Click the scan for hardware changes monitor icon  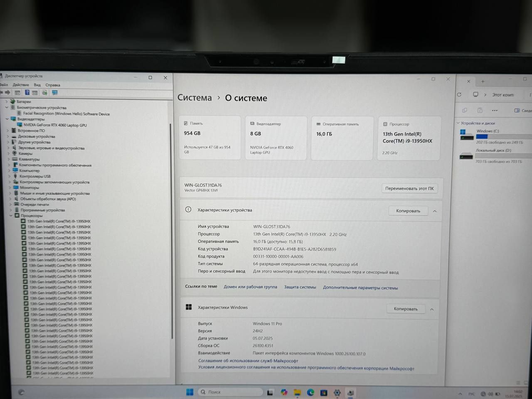point(55,93)
